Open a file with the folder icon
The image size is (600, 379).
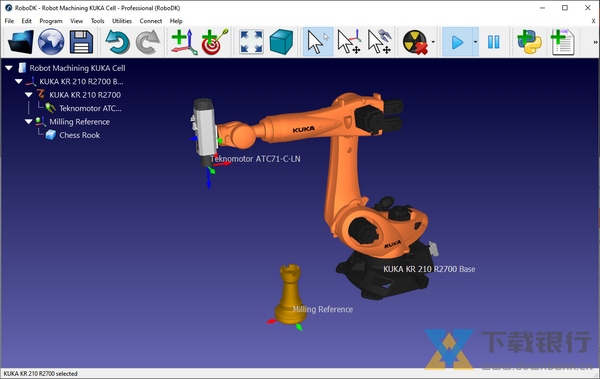(20, 42)
